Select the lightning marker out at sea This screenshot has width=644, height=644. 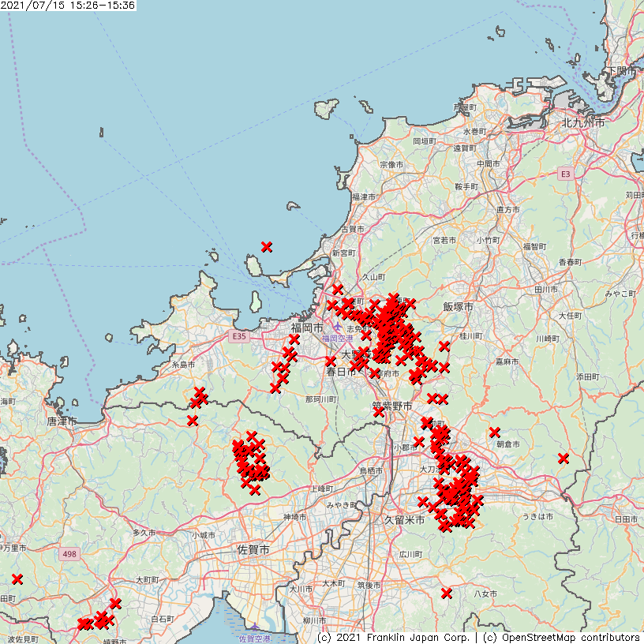tap(267, 247)
